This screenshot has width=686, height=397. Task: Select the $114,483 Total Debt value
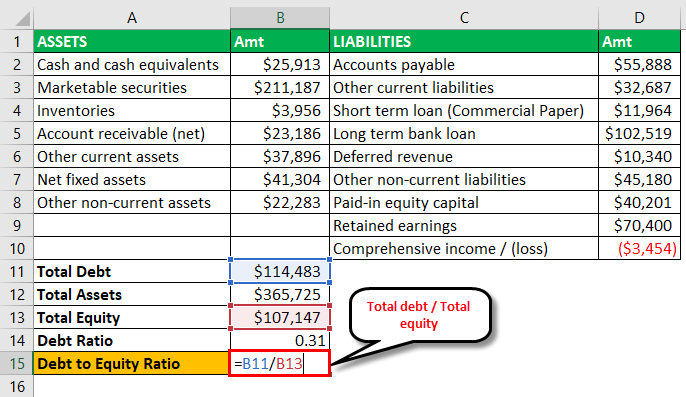(280, 271)
